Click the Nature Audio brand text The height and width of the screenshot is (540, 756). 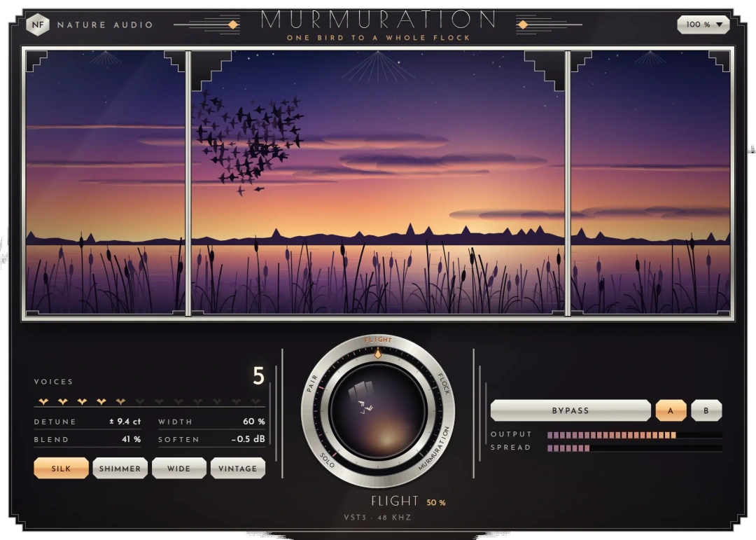click(105, 25)
